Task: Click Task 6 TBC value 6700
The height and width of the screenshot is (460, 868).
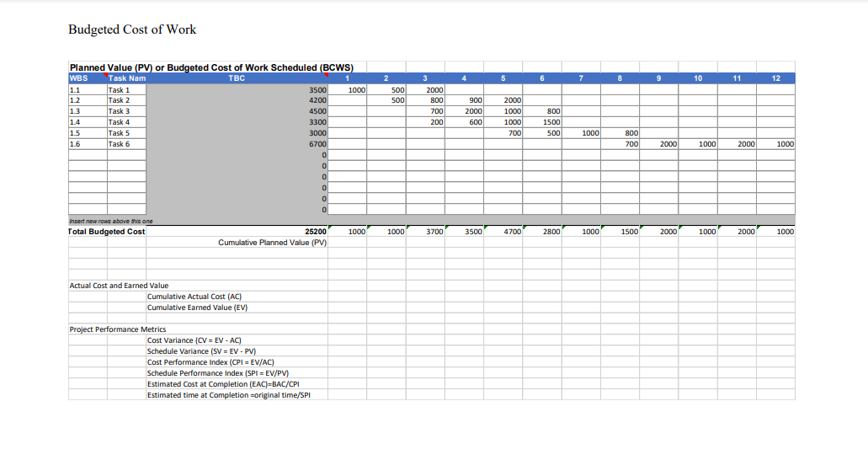Action: pos(317,144)
